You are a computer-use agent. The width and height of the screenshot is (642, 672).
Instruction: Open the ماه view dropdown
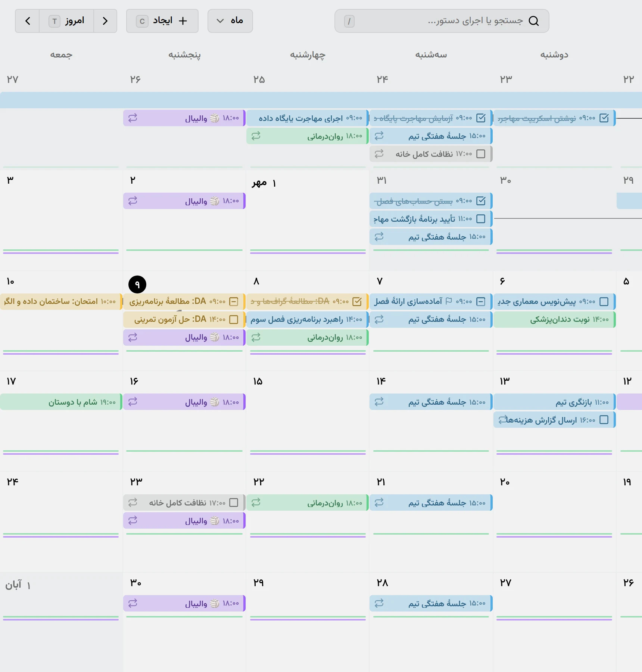tap(230, 21)
